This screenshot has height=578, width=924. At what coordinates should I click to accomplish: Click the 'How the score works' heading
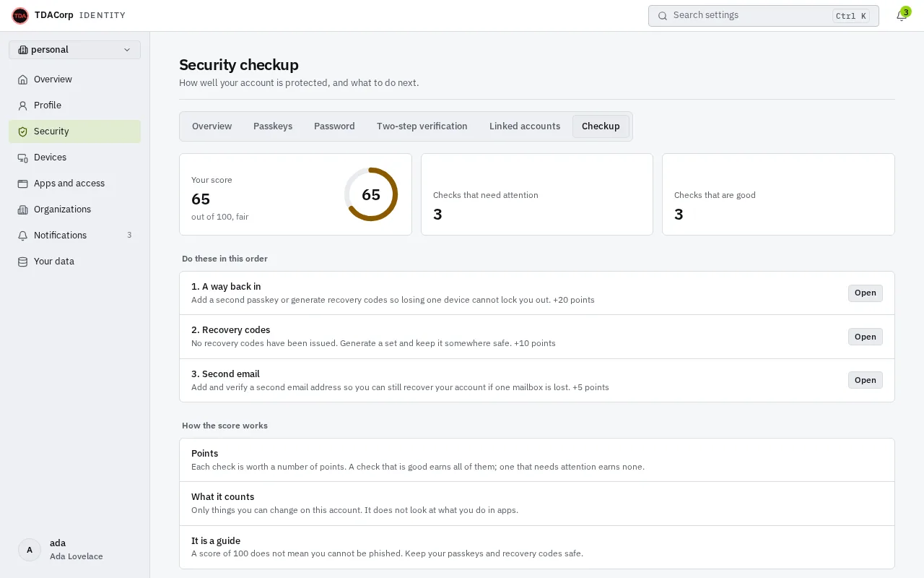click(225, 426)
